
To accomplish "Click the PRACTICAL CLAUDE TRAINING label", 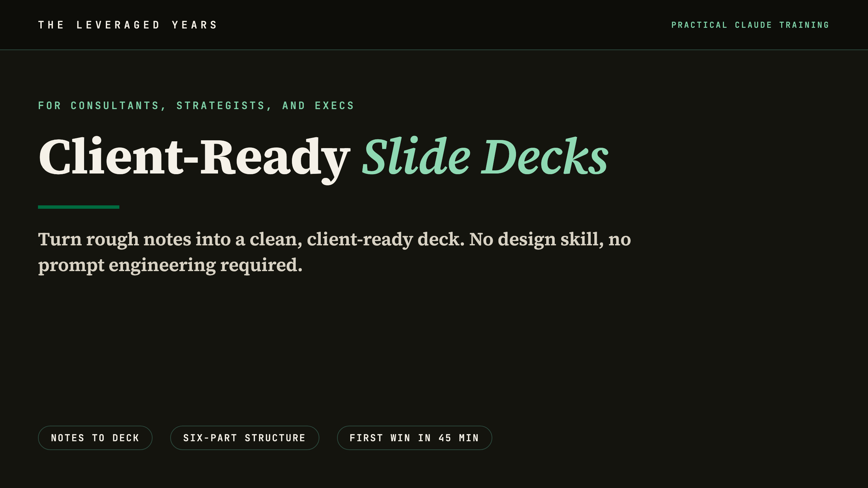I will point(750,25).
